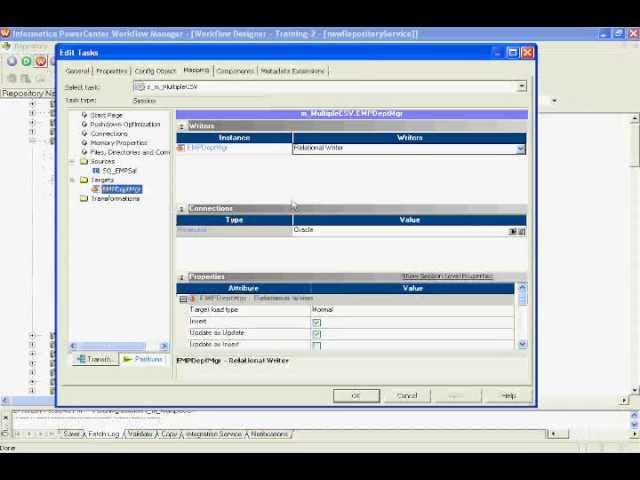Select the Mapping tab
This screenshot has height=480, width=640.
coord(196,70)
